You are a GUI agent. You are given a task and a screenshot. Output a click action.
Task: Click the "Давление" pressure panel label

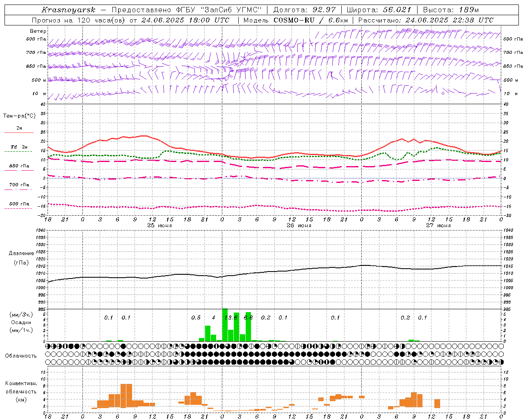21,253
